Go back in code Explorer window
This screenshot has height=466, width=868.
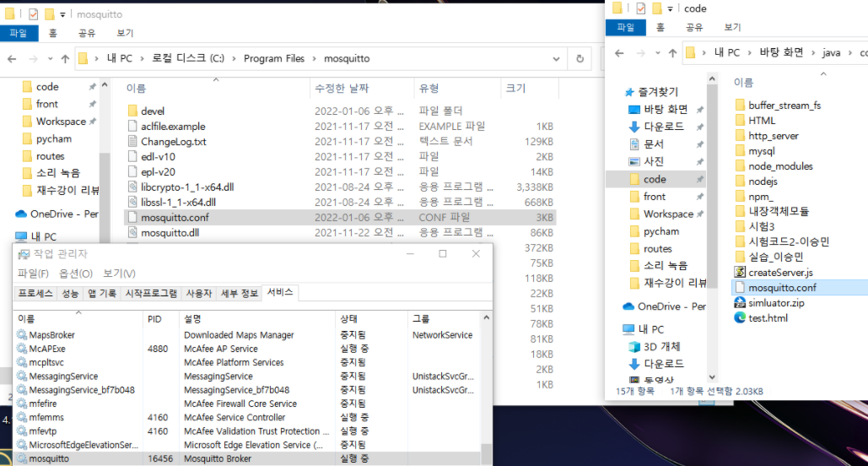tap(619, 53)
